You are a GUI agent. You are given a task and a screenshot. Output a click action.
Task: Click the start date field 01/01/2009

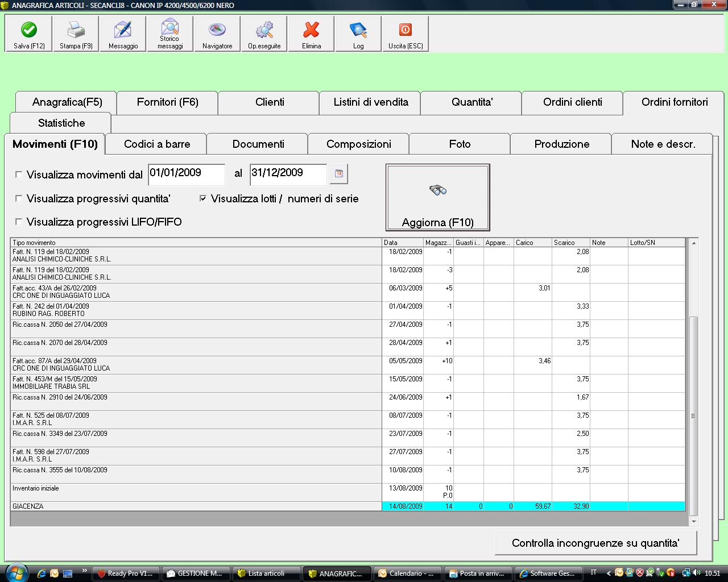186,173
